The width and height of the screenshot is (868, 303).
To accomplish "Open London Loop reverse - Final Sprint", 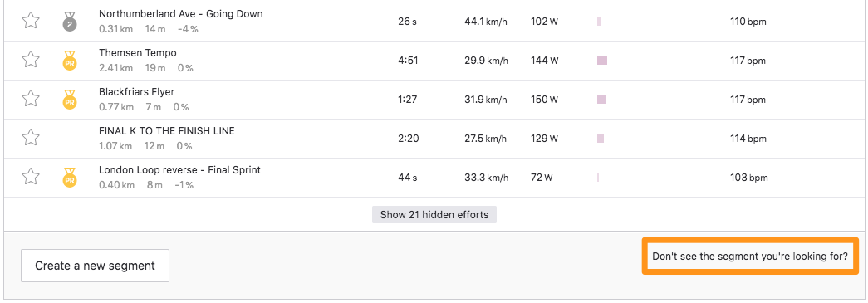I will point(179,169).
